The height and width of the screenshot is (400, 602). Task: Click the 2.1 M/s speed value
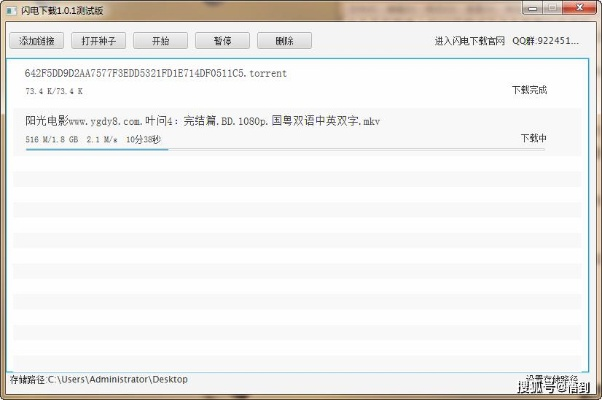click(102, 139)
